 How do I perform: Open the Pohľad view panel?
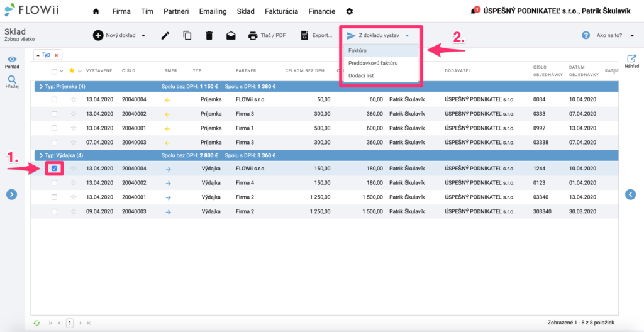[x=13, y=62]
